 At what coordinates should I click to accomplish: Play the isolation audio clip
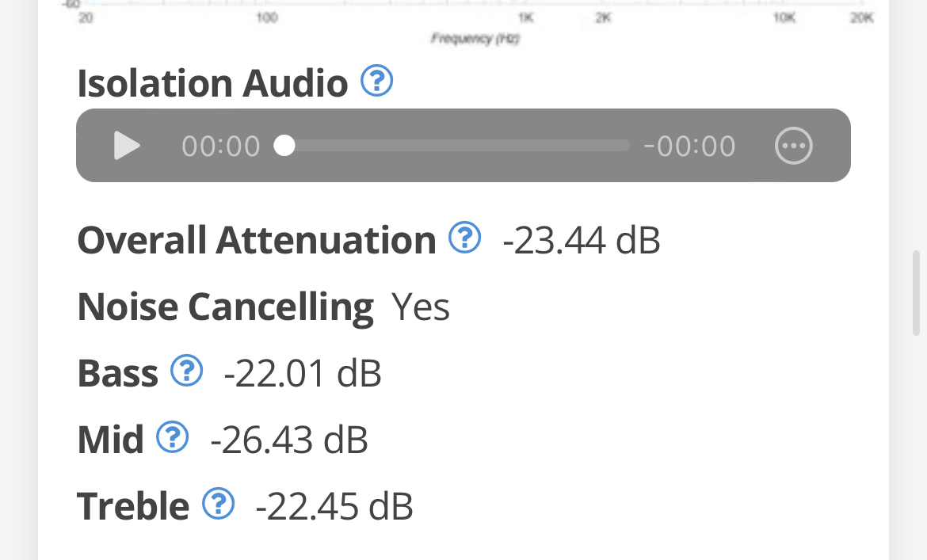pyautogui.click(x=127, y=146)
